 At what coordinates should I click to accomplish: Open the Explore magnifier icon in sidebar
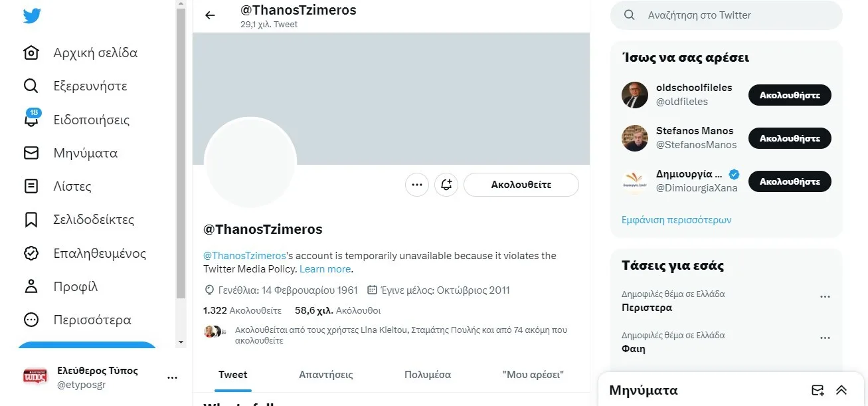pyautogui.click(x=31, y=86)
